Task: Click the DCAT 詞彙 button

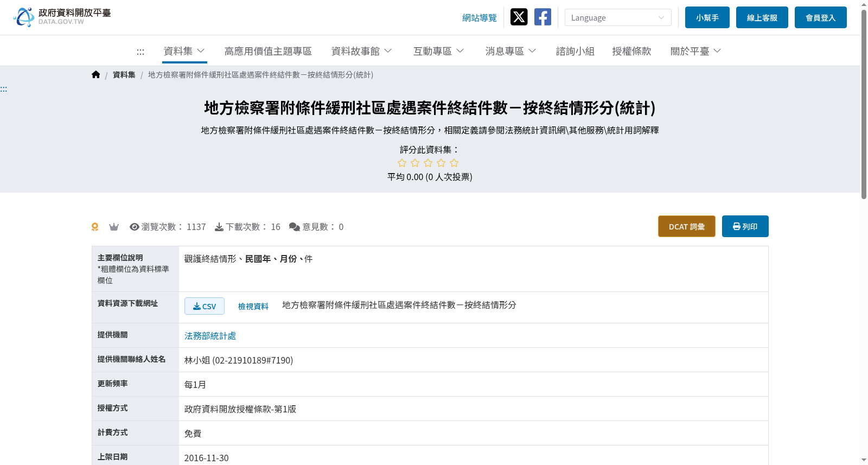Action: 687,226
